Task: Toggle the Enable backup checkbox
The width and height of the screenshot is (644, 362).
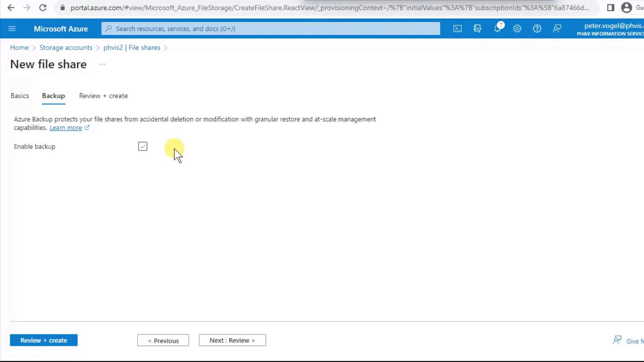Action: coord(143,146)
